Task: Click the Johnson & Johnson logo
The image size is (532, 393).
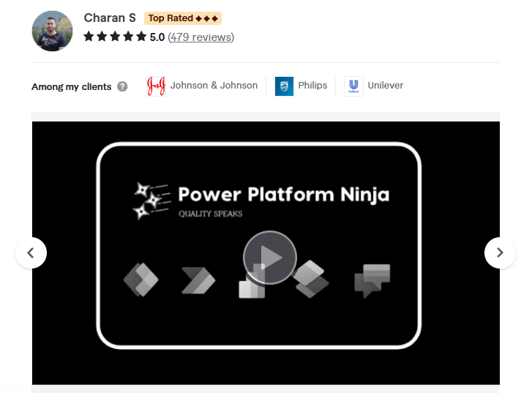Action: pos(156,86)
